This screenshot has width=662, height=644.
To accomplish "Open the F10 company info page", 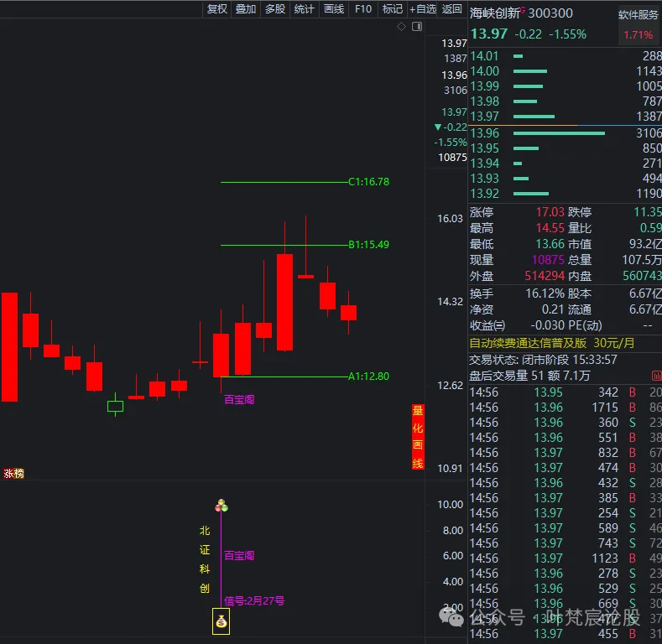I will tap(363, 9).
